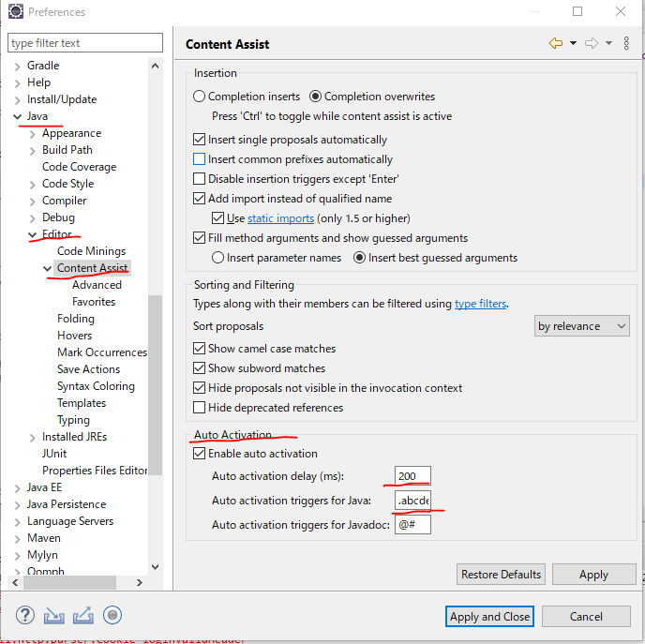Select Advanced under Content Assist
645x644 pixels.
pos(97,285)
